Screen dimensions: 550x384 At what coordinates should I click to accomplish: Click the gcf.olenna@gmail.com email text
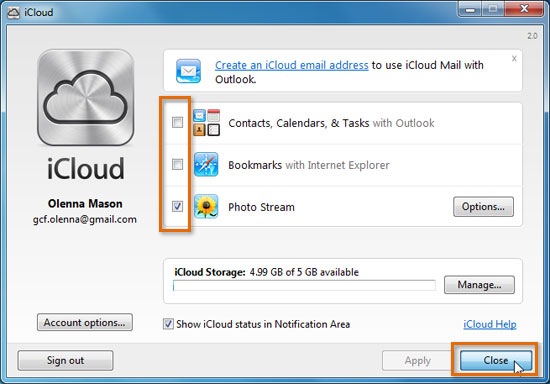(85, 220)
